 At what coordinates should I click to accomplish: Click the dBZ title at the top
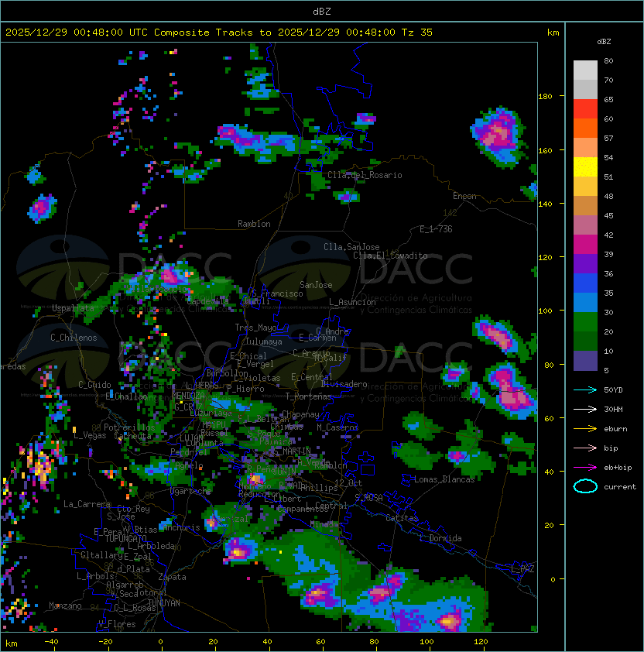click(322, 11)
